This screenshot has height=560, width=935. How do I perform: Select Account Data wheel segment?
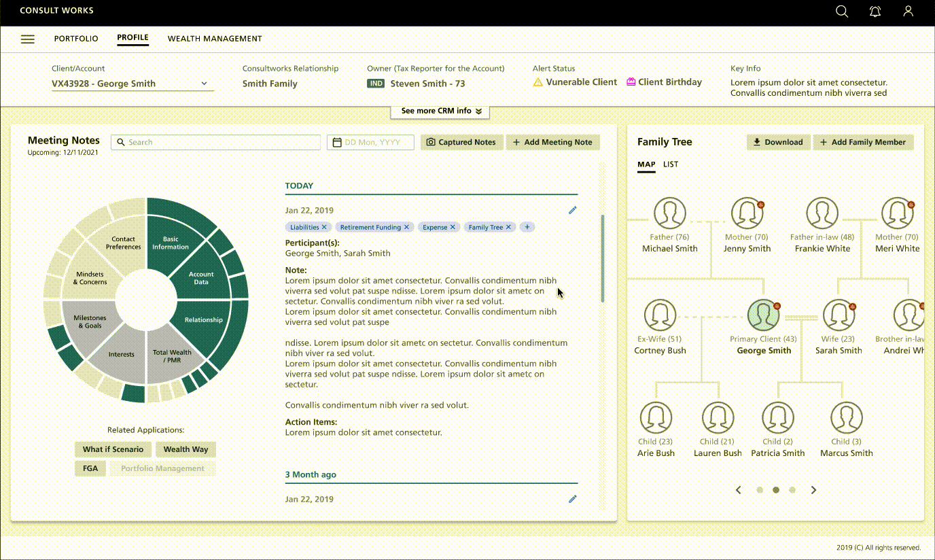pos(200,277)
